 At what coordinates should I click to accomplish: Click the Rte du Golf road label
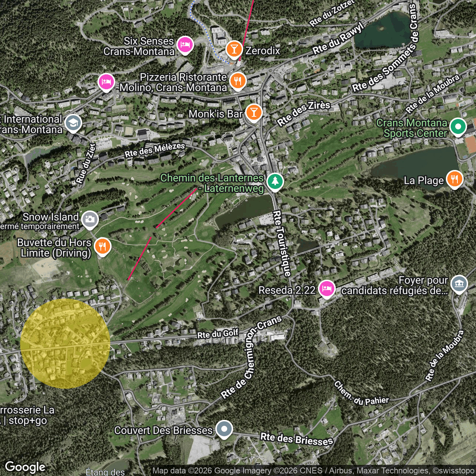click(218, 334)
